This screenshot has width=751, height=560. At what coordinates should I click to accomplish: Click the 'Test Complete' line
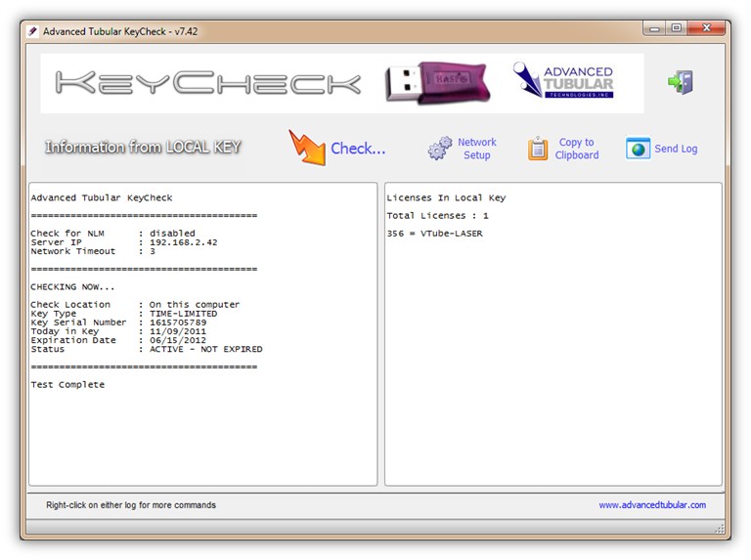pyautogui.click(x=67, y=385)
